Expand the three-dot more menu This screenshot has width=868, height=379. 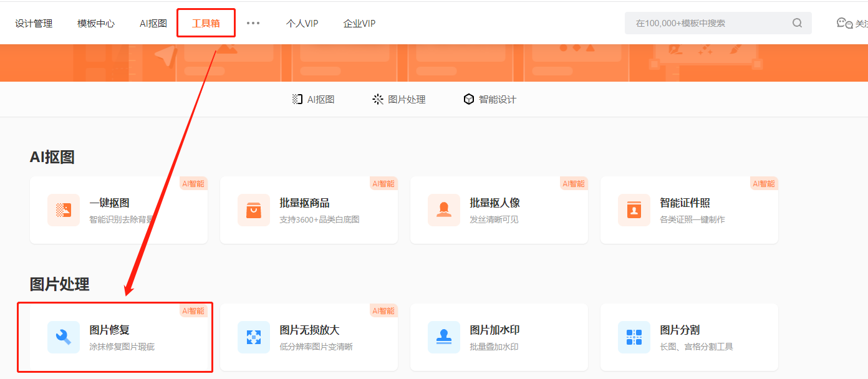(253, 23)
